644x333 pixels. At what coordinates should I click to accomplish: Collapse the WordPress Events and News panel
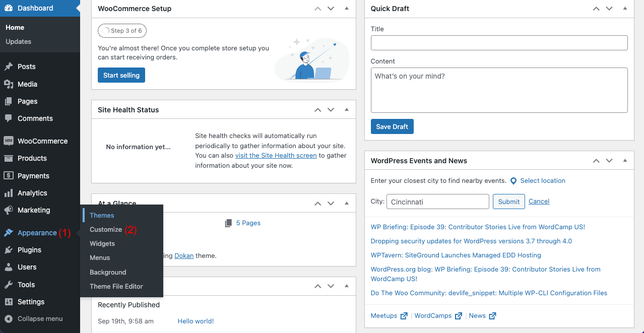pyautogui.click(x=625, y=161)
